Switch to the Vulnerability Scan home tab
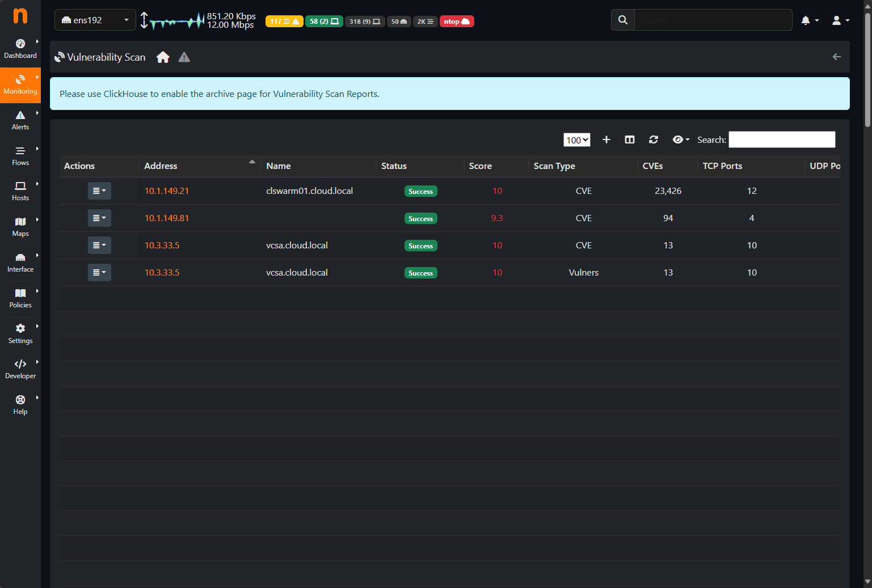This screenshot has width=872, height=588. (163, 57)
